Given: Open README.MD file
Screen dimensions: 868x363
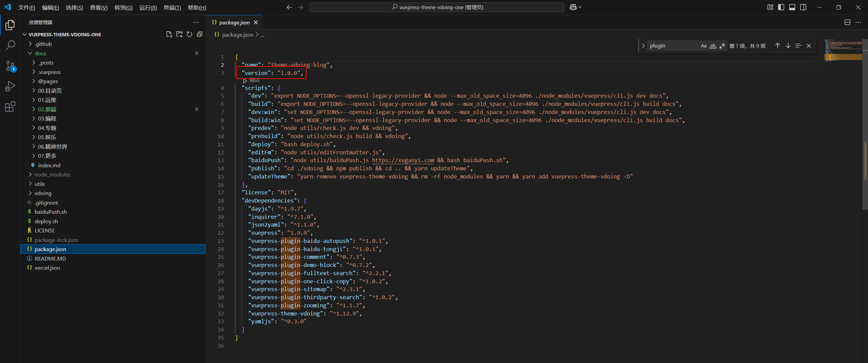Looking at the screenshot, I should (113, 259).
